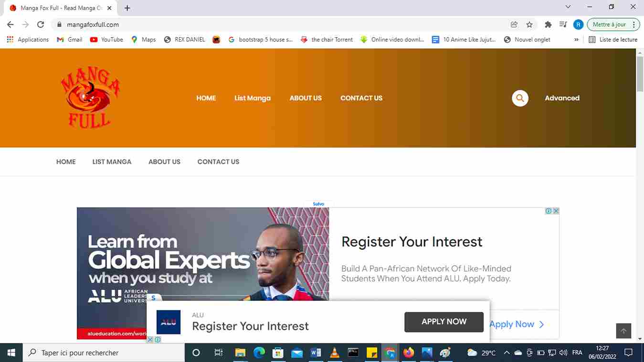This screenshot has height=362, width=644.
Task: Show hidden system tray icons
Action: 507,353
